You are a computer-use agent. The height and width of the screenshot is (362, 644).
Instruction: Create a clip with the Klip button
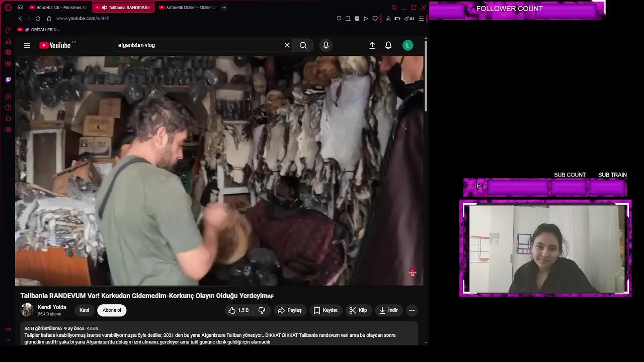(358, 310)
